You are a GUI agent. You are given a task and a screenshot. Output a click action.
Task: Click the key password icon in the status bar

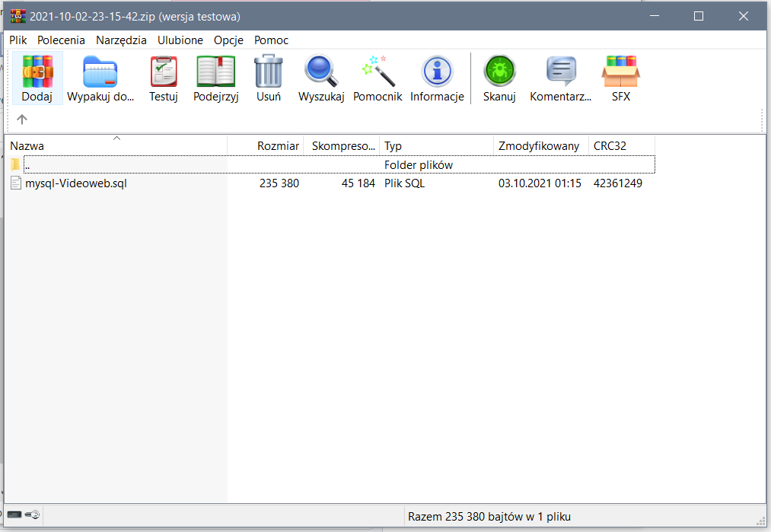[x=32, y=514]
